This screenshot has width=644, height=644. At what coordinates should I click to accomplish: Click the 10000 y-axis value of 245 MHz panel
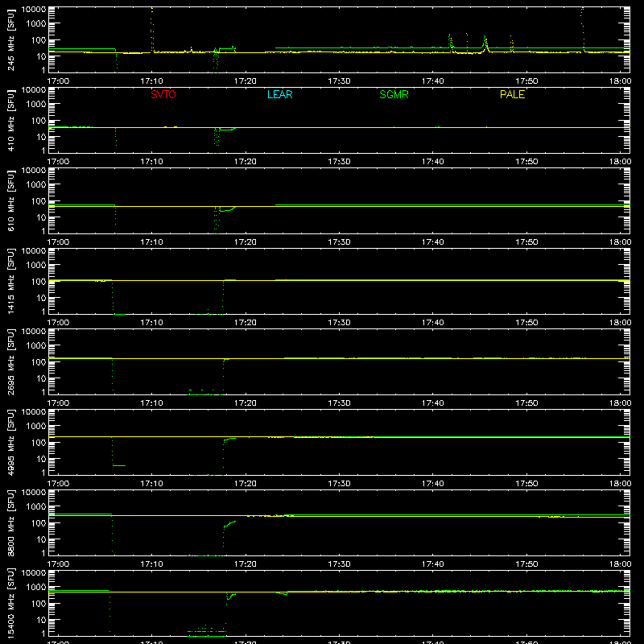pos(34,10)
